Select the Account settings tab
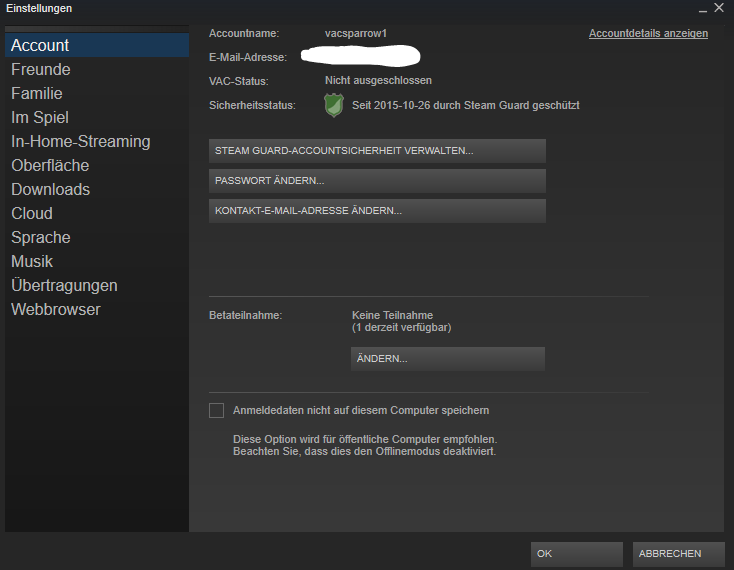This screenshot has height=570, width=734. coord(97,45)
